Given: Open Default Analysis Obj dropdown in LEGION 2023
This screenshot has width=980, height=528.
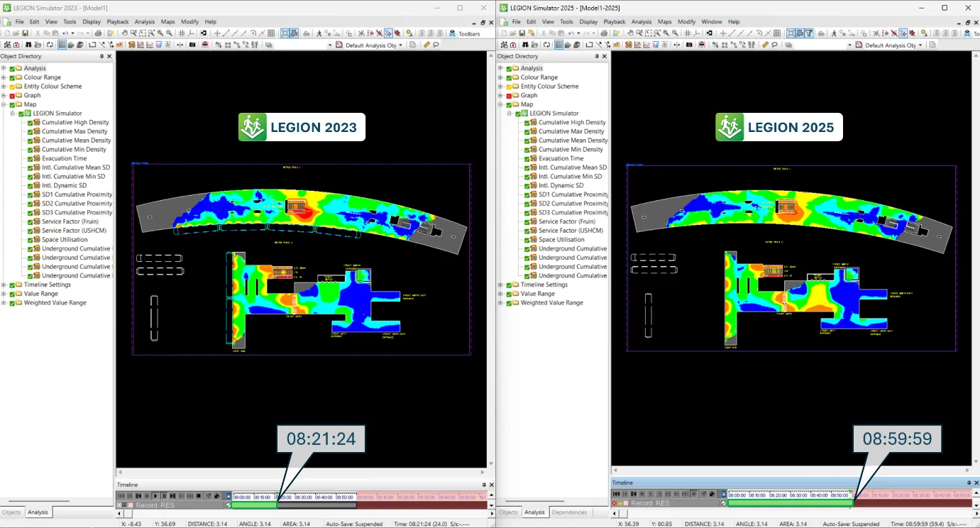Looking at the screenshot, I should tap(400, 45).
